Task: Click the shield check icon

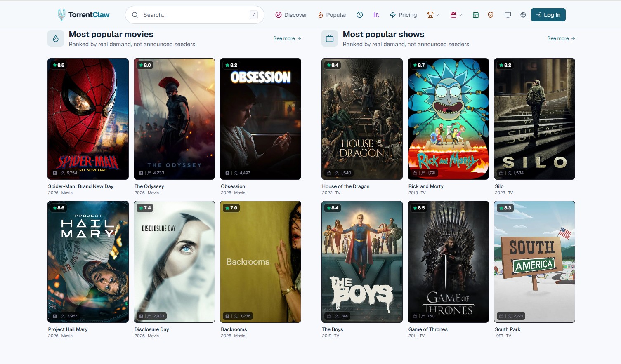Action: pyautogui.click(x=491, y=15)
